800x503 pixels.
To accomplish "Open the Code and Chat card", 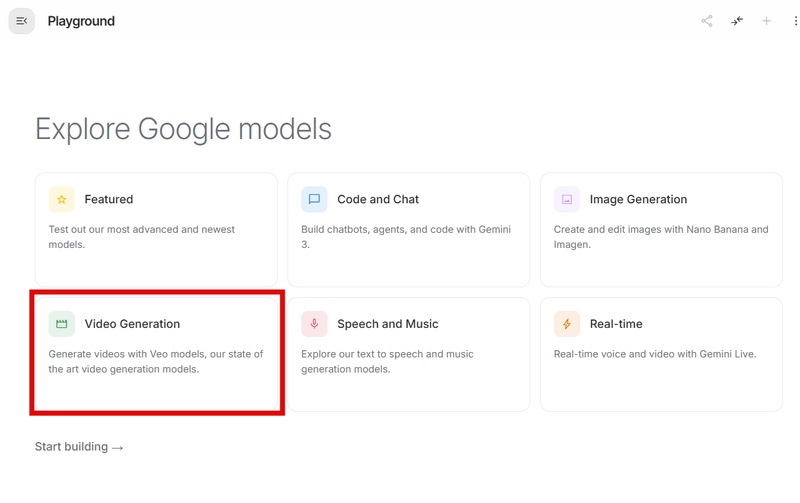I will (x=409, y=230).
